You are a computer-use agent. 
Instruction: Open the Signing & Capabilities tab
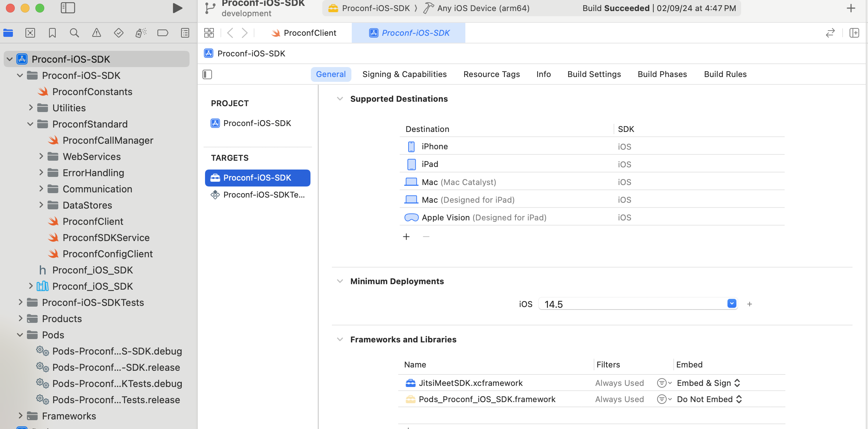point(404,74)
